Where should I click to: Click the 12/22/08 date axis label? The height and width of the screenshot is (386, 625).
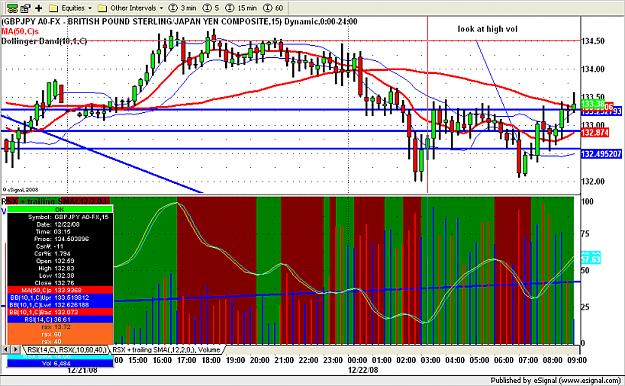click(x=363, y=370)
